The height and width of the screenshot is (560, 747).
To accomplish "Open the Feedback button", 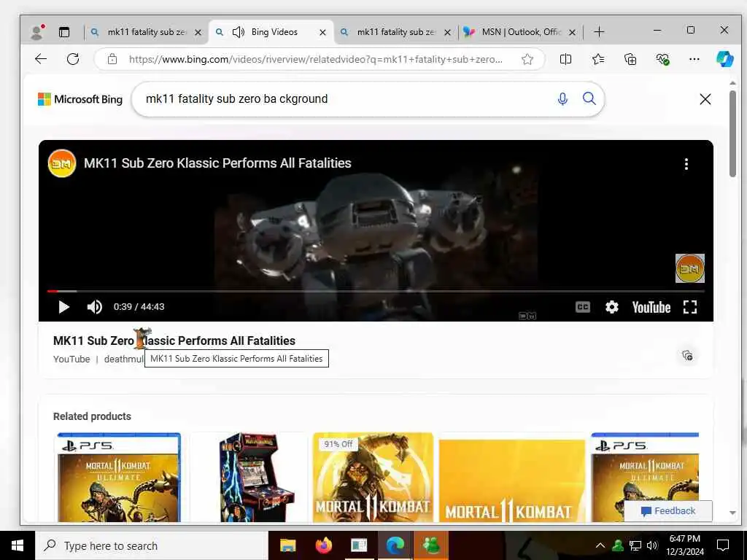I will coord(668,511).
